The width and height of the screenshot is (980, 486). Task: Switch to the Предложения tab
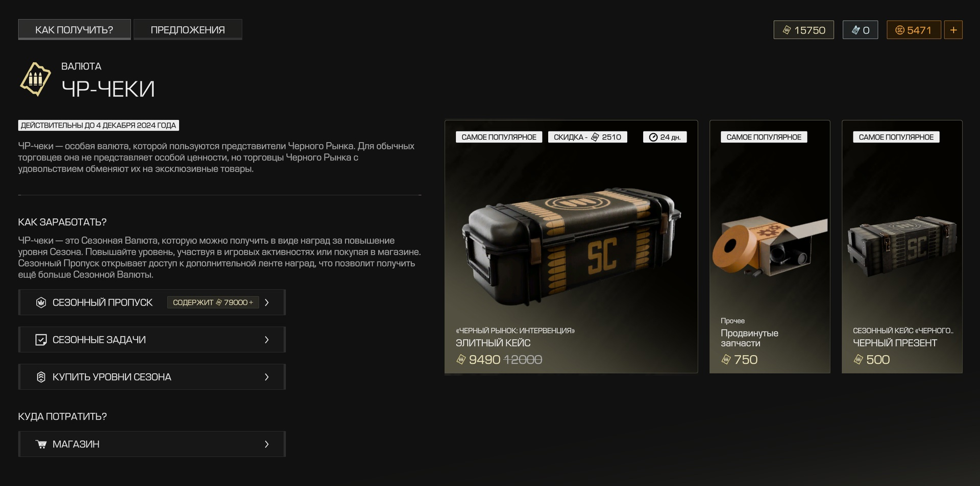point(188,30)
